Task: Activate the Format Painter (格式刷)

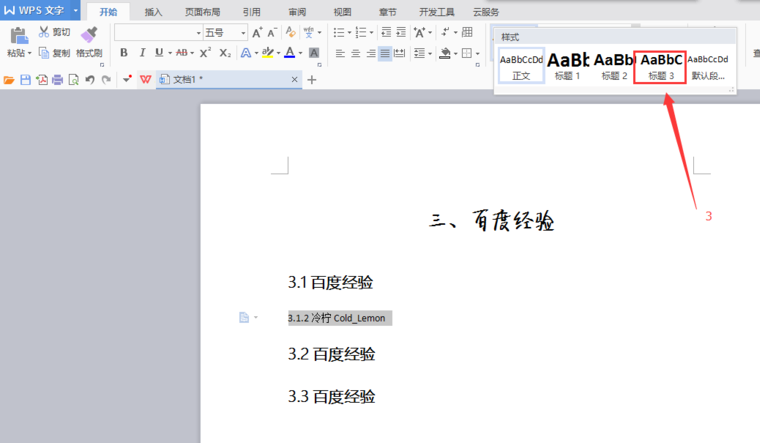Action: coord(89,42)
